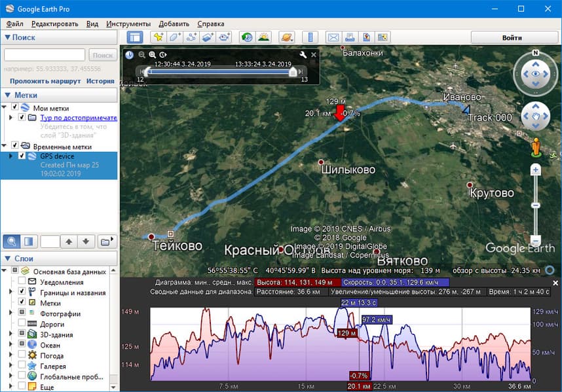Open the Инструменты menu
This screenshot has height=392, width=562.
point(128,24)
